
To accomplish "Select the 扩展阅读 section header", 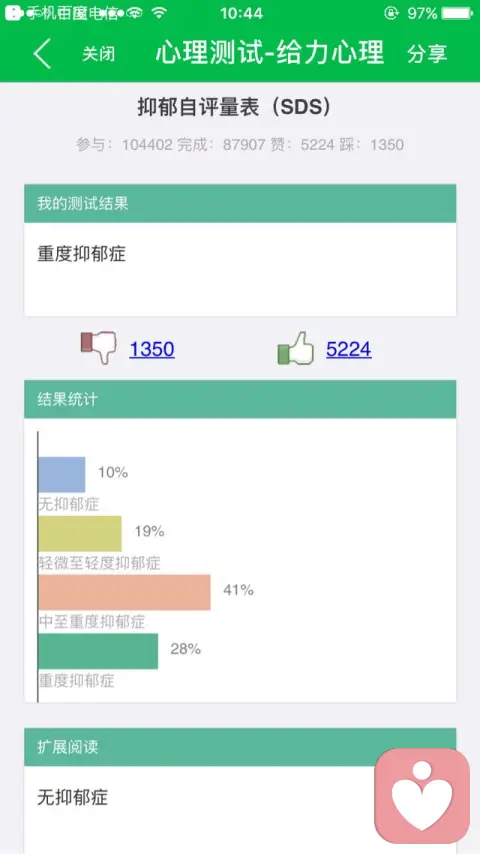I will (240, 747).
